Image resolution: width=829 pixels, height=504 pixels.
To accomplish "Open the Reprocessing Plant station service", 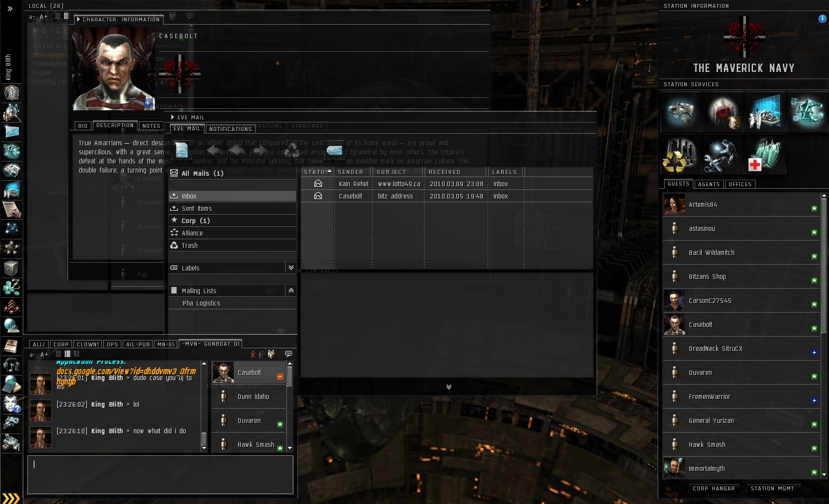I will click(x=680, y=156).
